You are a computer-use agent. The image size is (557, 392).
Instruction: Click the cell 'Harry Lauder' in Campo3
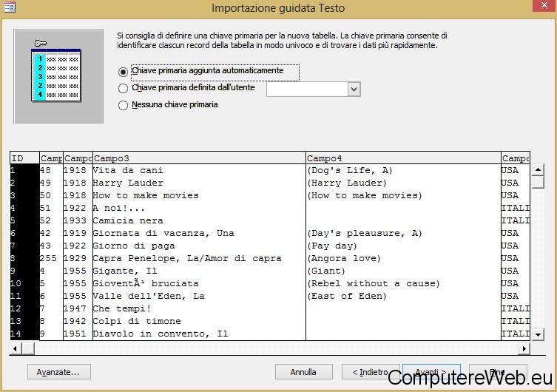pyautogui.click(x=199, y=183)
